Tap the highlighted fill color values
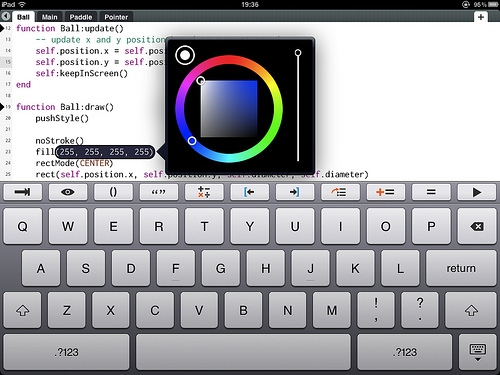500x375 pixels. tap(105, 152)
